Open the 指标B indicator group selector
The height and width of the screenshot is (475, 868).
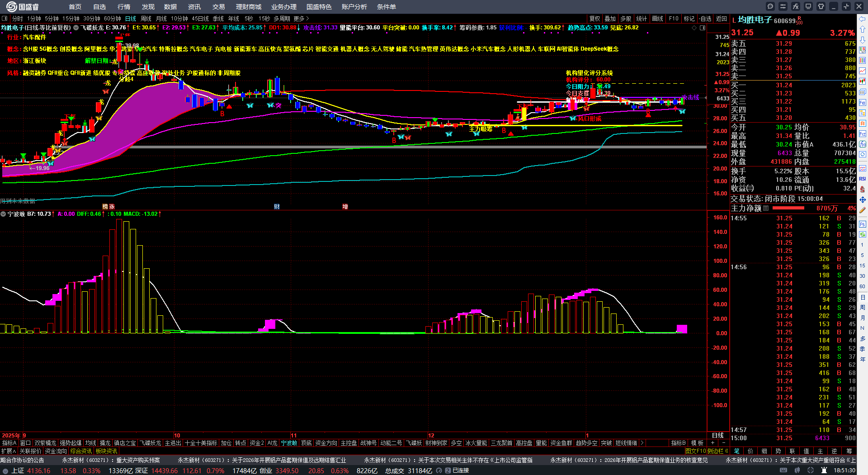coord(678,443)
